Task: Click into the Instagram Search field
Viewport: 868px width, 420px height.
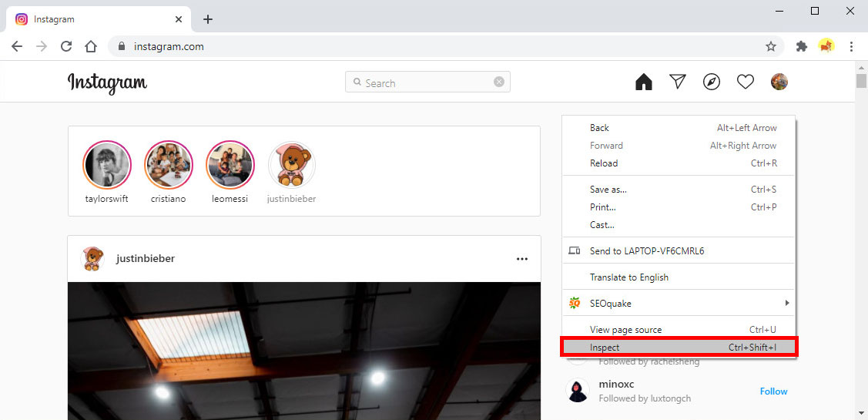Action: 428,82
